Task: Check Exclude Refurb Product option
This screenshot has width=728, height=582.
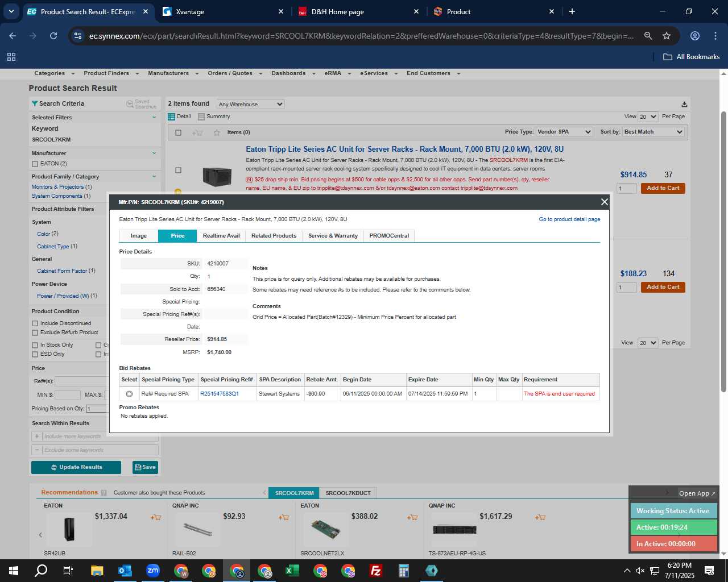Action: click(35, 332)
